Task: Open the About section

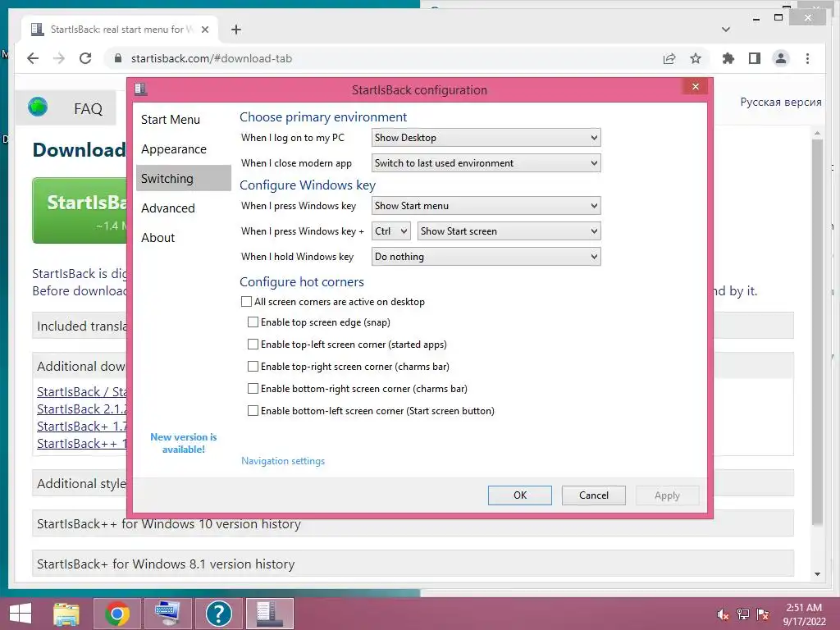Action: (x=183, y=237)
